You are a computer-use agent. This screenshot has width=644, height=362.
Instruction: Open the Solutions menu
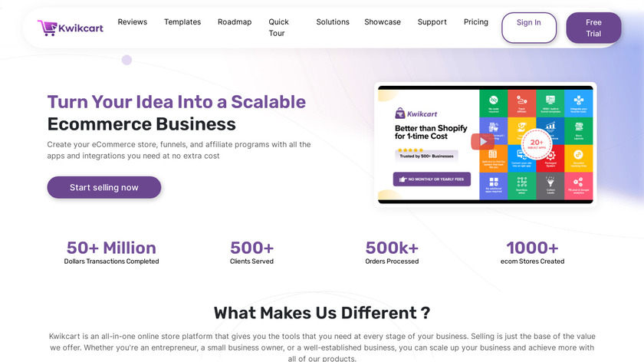tap(333, 22)
